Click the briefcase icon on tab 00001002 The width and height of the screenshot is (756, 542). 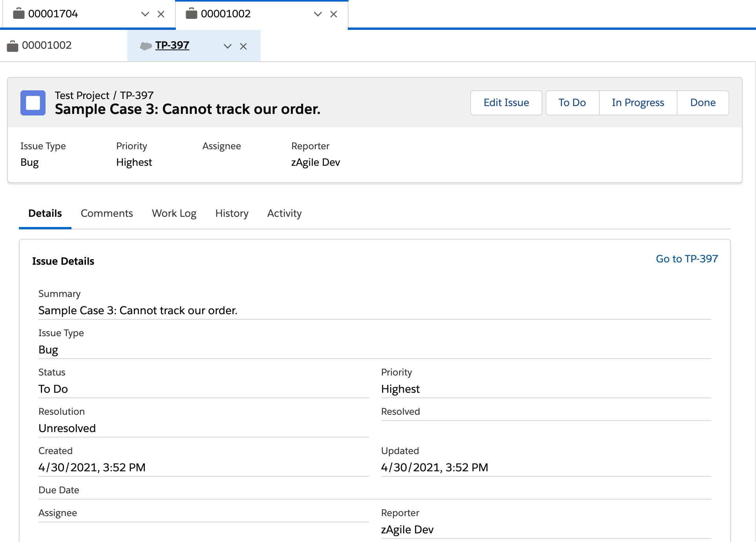point(191,13)
